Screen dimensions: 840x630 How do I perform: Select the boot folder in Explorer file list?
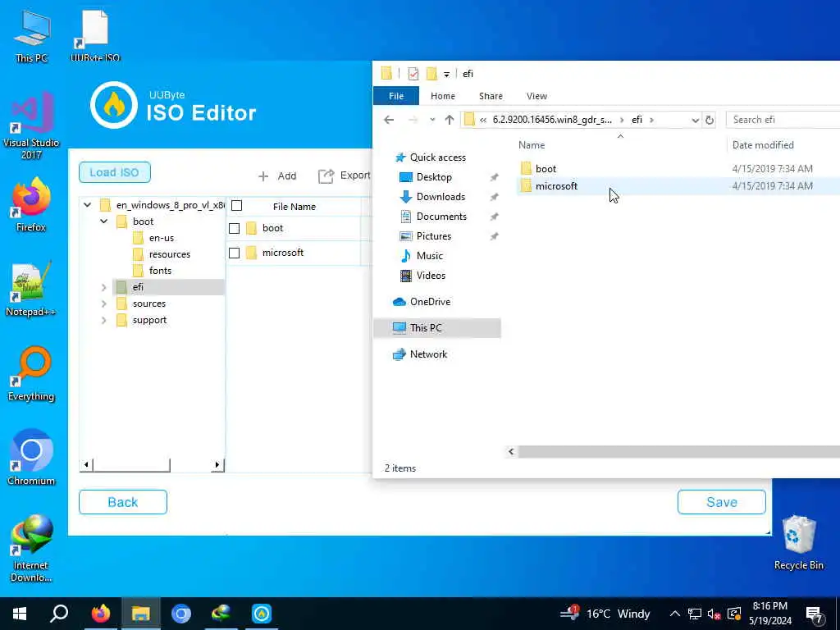pos(546,169)
